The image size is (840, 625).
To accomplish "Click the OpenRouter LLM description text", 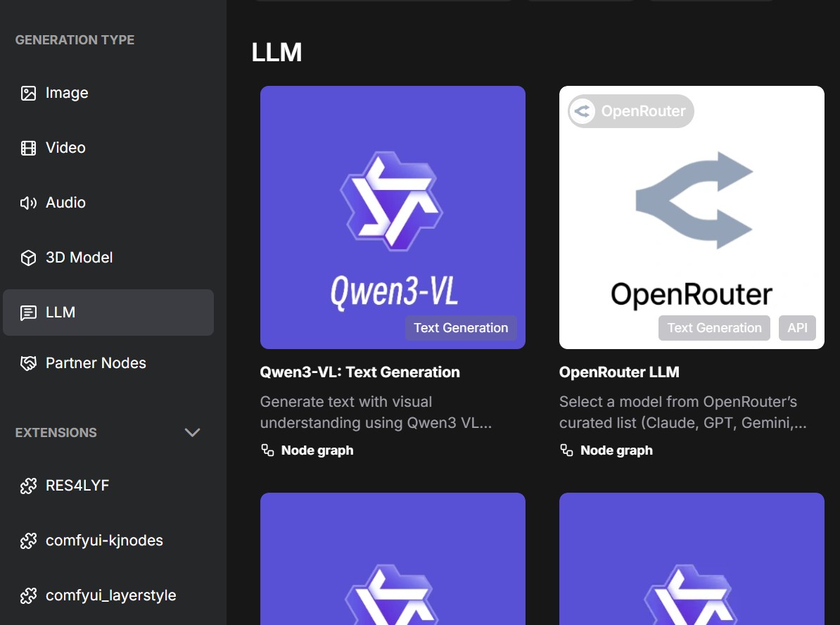I will tap(683, 412).
